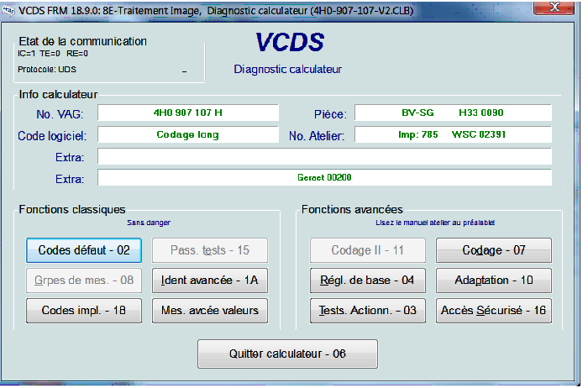The height and width of the screenshot is (388, 588).
Task: Click the 'Info calculateur' group label
Action: 58,94
